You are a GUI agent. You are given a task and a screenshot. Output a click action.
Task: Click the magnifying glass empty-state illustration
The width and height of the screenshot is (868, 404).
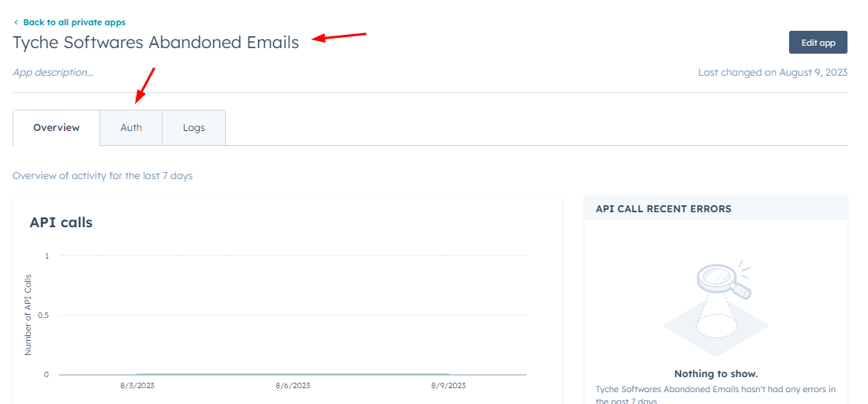click(x=716, y=309)
